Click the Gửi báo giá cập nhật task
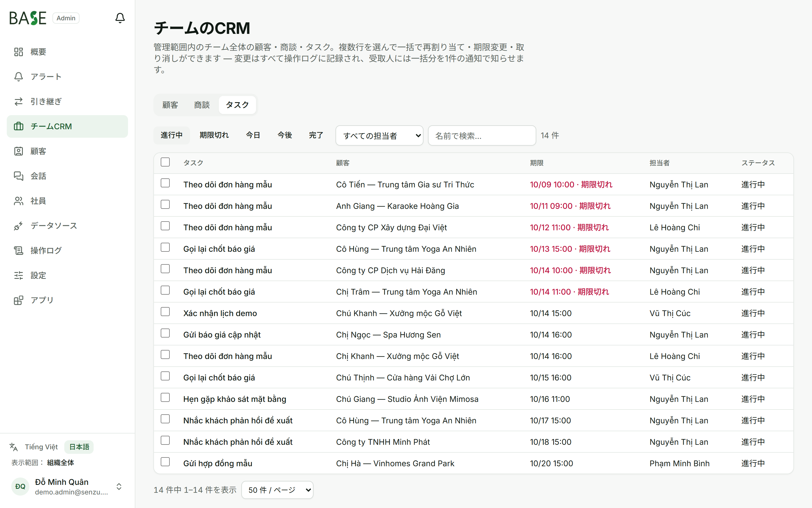Screen dimensions: 812x508 [x=222, y=335]
